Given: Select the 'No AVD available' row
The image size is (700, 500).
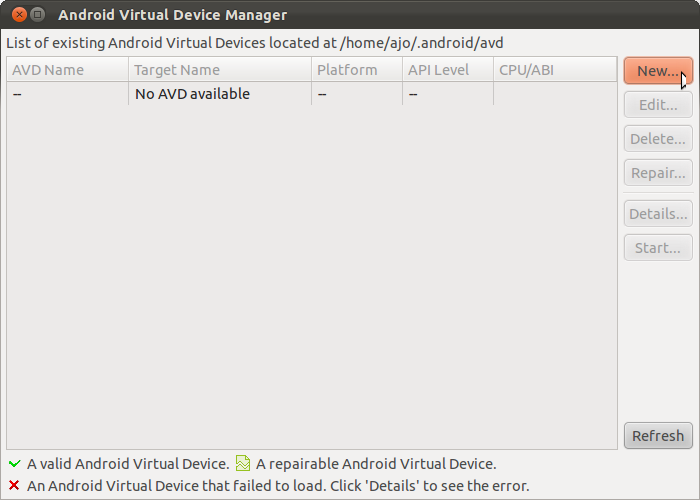Looking at the screenshot, I should (312, 94).
